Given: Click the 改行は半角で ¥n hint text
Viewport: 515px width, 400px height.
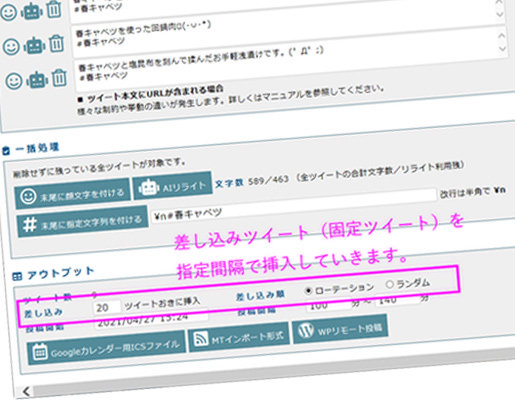Looking at the screenshot, I should coord(473,192).
